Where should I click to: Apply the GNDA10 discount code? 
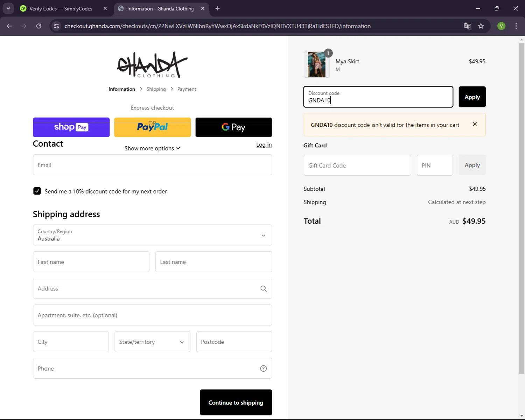click(472, 97)
